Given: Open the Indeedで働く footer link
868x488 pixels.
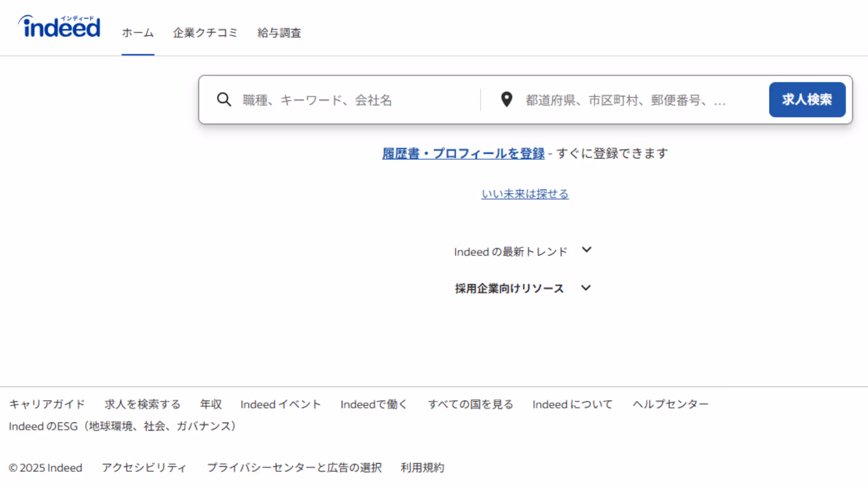Looking at the screenshot, I should [x=374, y=404].
